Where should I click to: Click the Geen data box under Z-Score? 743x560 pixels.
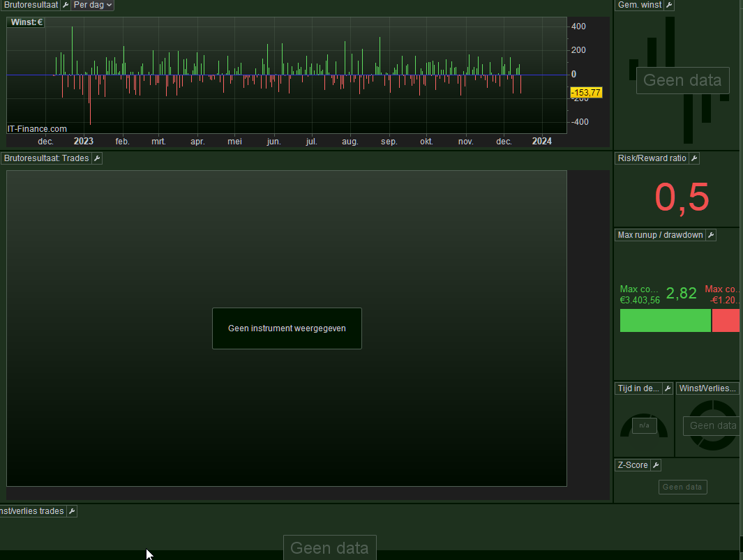click(x=682, y=487)
